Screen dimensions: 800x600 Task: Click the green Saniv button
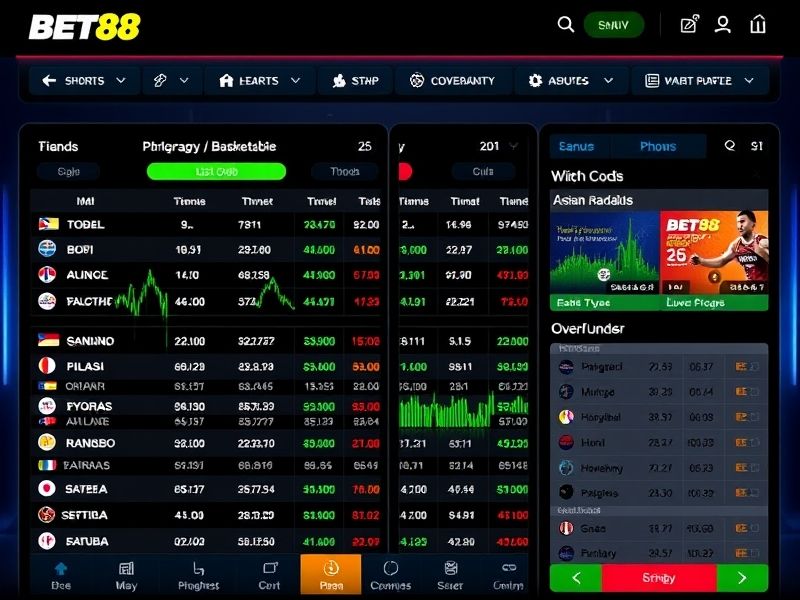click(x=613, y=24)
